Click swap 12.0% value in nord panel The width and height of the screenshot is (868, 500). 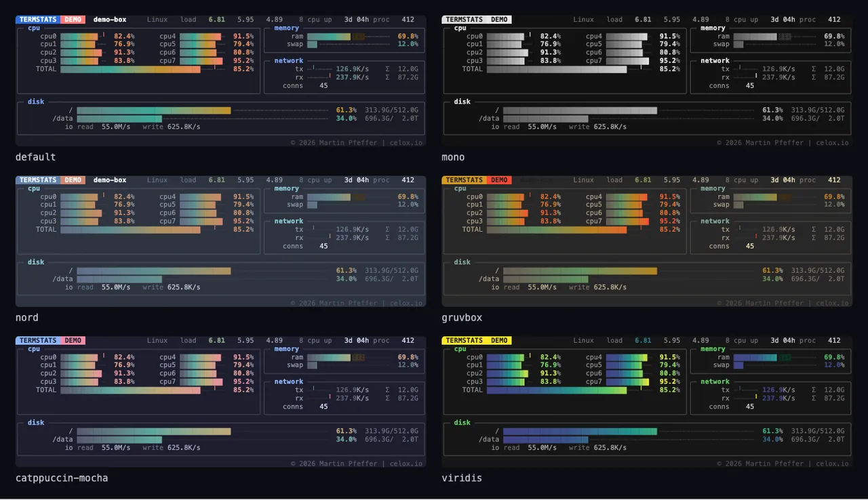[x=408, y=205]
